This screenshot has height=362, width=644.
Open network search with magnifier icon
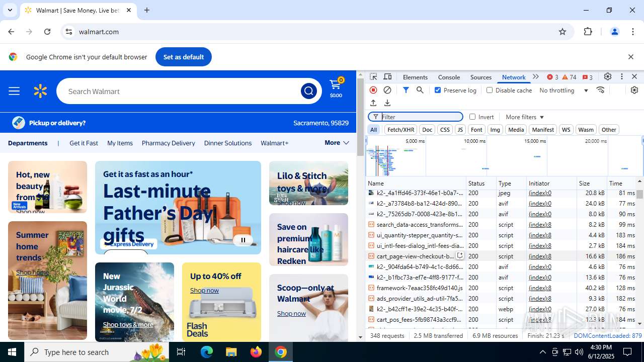420,90
